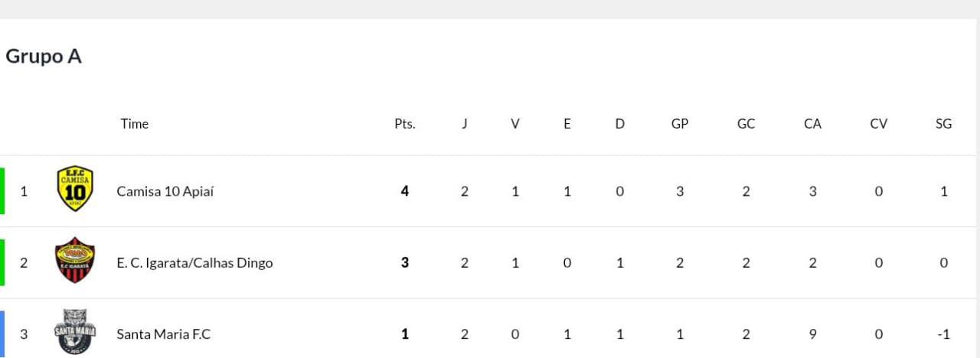Select the Santa Maria F.C team name

[x=163, y=334]
